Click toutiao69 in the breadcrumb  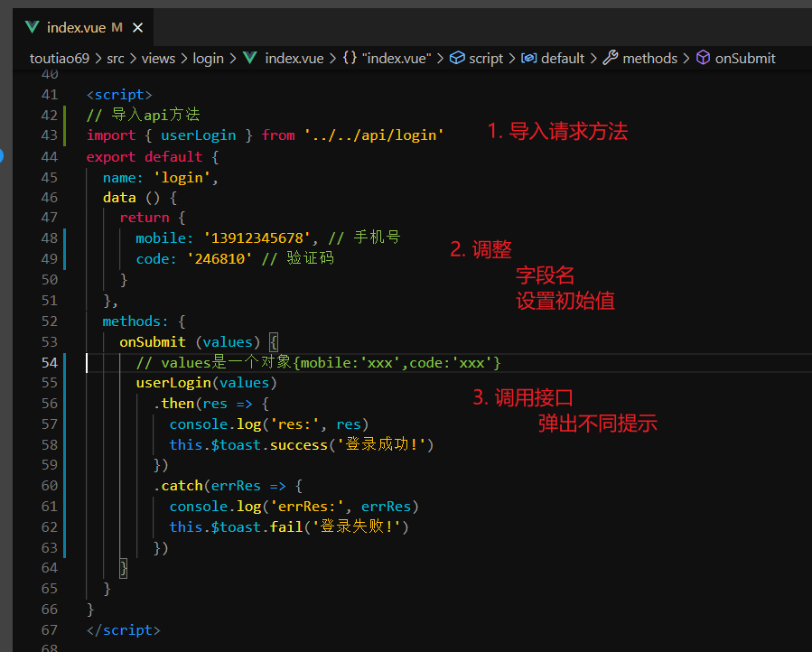pos(60,59)
